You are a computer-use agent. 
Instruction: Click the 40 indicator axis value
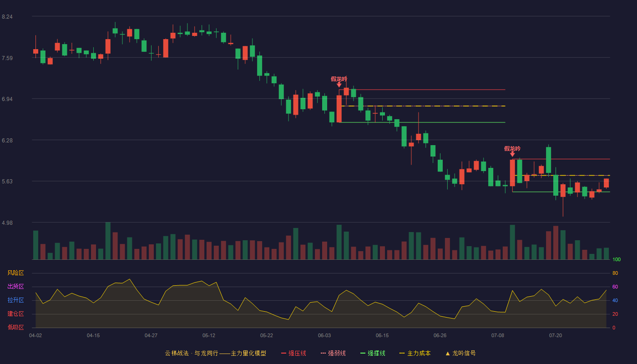[x=615, y=301]
